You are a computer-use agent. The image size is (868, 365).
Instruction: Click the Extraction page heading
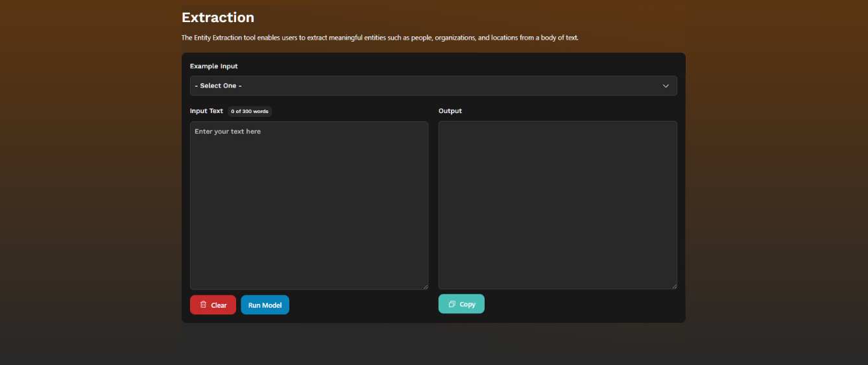[218, 18]
